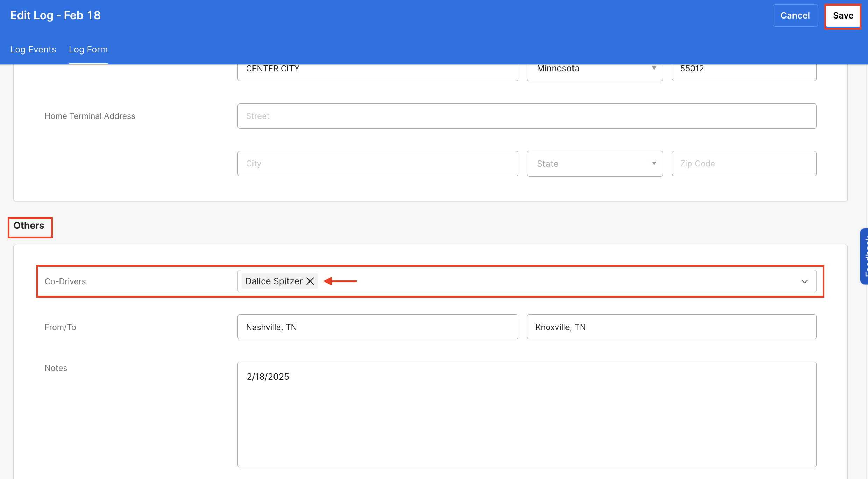Click the Edit Log - Feb 18 title

pos(55,15)
